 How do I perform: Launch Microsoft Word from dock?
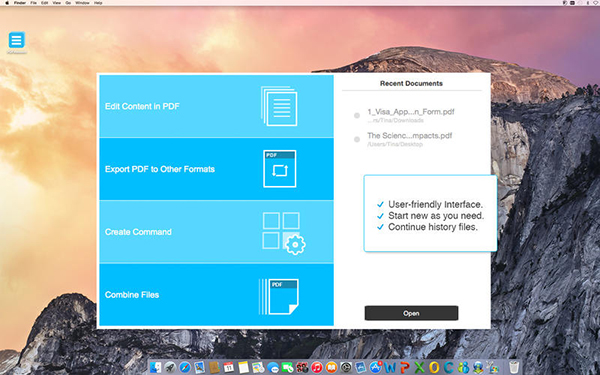[390, 367]
